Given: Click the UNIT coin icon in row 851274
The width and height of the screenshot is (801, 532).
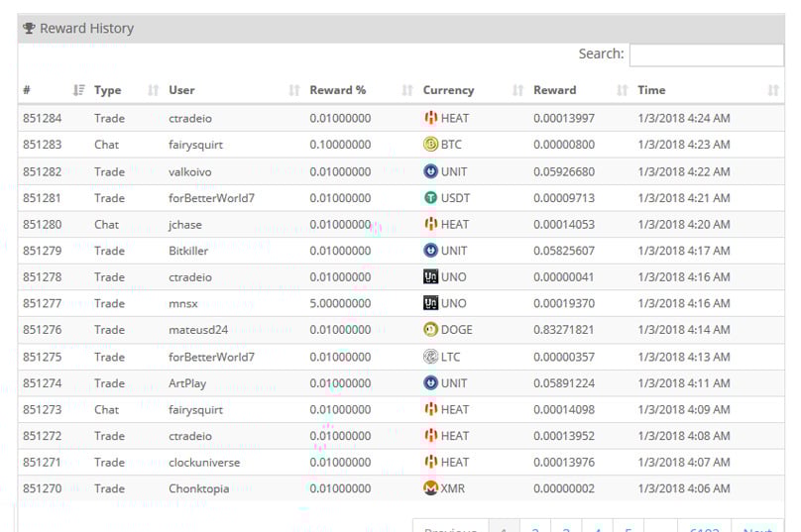Looking at the screenshot, I should click(x=430, y=382).
